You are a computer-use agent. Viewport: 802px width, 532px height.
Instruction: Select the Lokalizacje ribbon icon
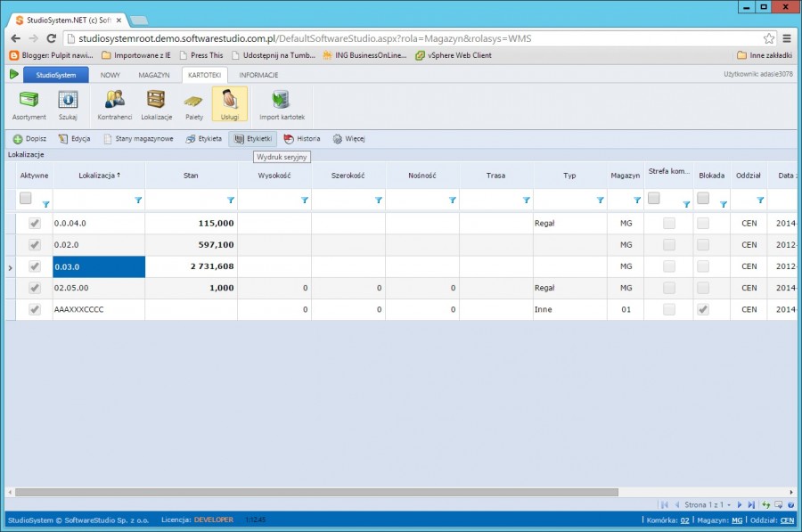click(156, 105)
